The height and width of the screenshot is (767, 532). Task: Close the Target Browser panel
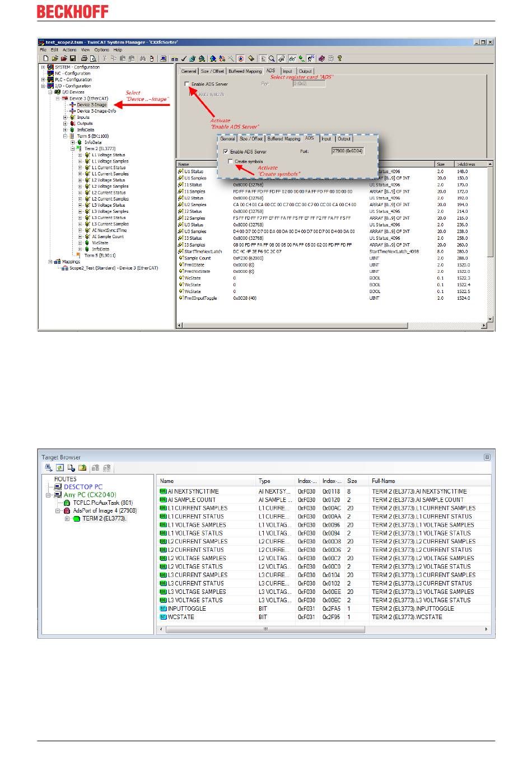coord(487,457)
